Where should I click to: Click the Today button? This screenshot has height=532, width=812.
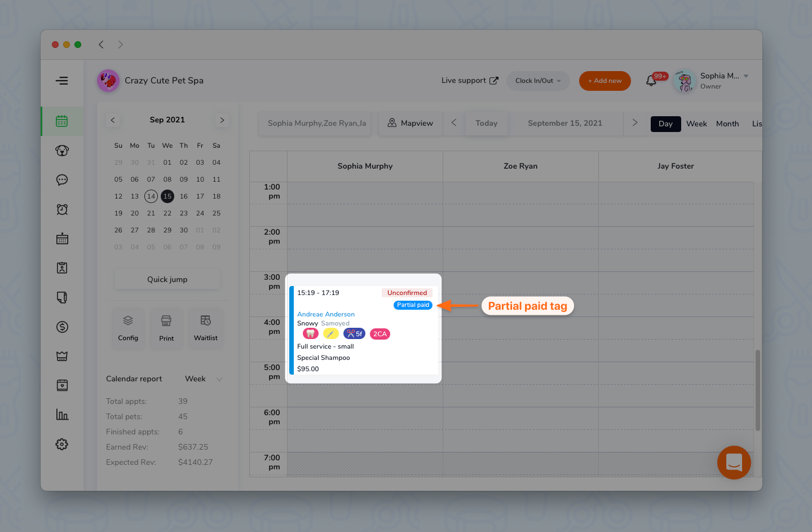pyautogui.click(x=487, y=124)
